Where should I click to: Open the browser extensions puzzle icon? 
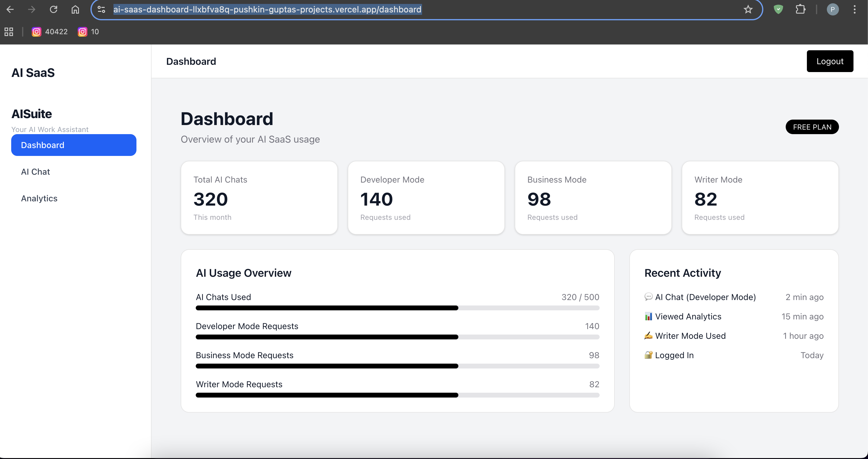click(x=801, y=9)
